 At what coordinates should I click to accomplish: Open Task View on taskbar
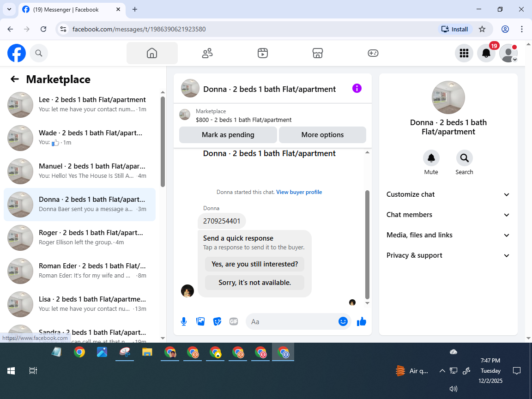click(x=33, y=371)
